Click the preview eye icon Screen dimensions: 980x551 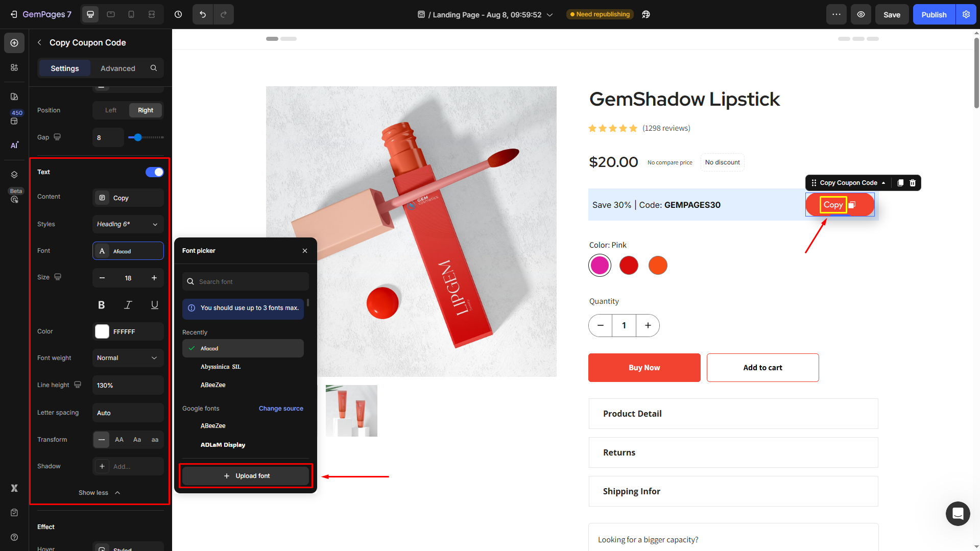pyautogui.click(x=861, y=14)
